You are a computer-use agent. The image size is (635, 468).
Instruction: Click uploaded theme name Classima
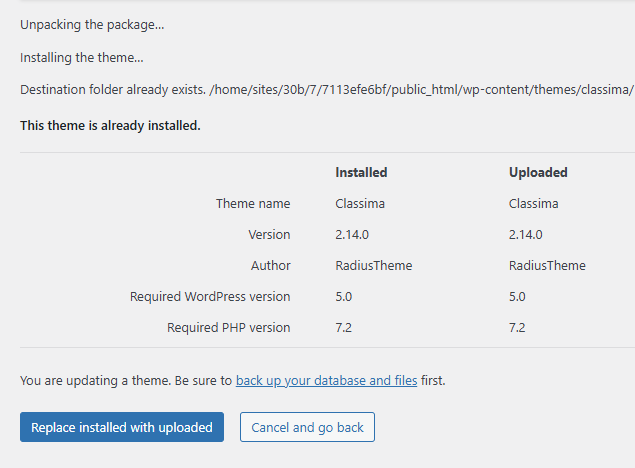pos(534,203)
